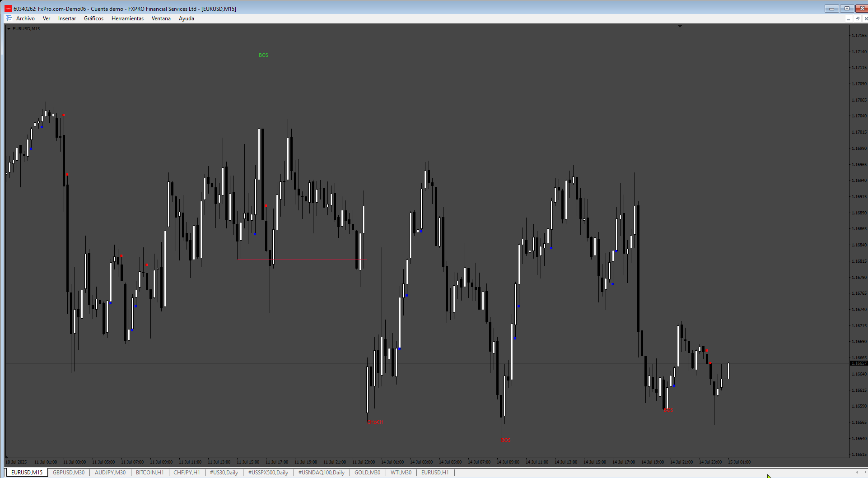Click the '14 Jul 09:00' time label
Viewport: 868px width, 478px height.
508,462
